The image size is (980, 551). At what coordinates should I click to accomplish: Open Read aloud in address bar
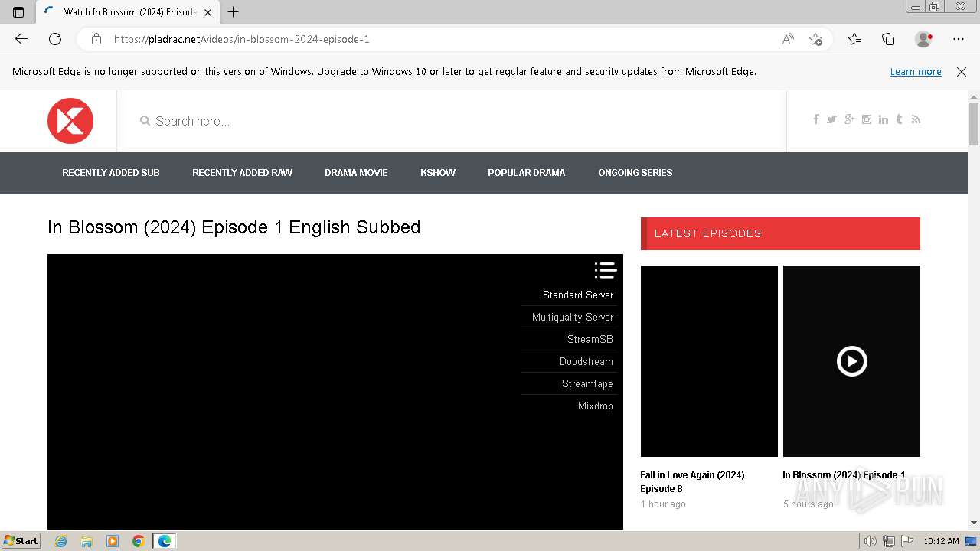788,39
